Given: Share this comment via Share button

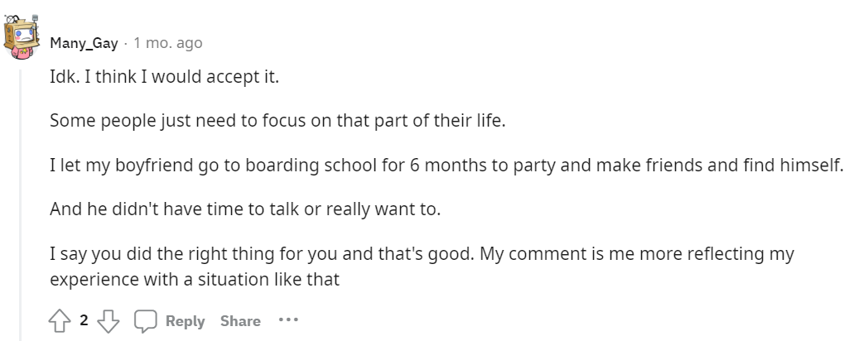Looking at the screenshot, I should (x=240, y=321).
